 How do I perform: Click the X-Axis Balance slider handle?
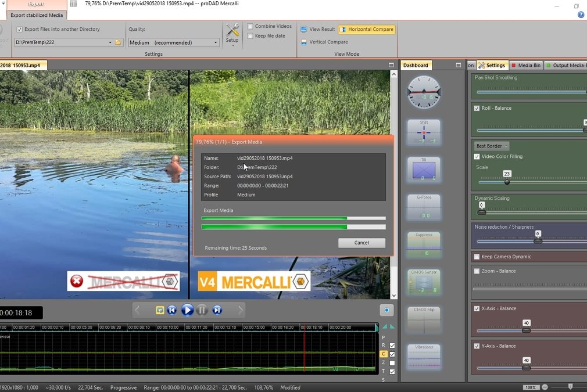click(x=526, y=330)
